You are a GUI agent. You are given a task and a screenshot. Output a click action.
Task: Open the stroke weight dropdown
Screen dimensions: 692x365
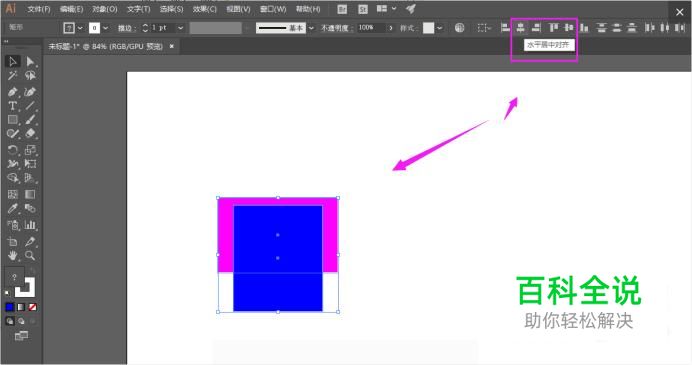pyautogui.click(x=181, y=28)
